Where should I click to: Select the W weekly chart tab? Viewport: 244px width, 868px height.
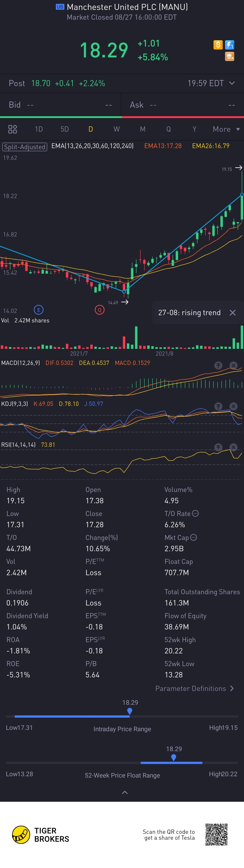pyautogui.click(x=116, y=129)
